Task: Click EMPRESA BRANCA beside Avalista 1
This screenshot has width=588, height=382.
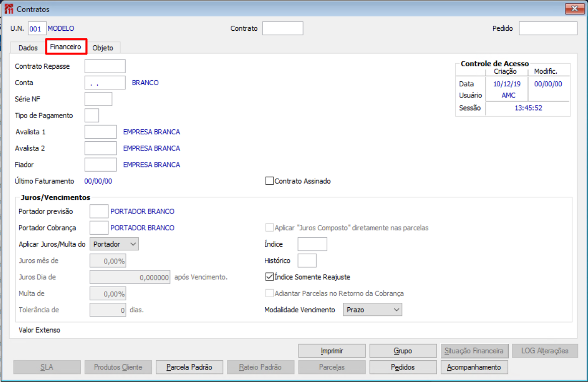Action: (151, 132)
